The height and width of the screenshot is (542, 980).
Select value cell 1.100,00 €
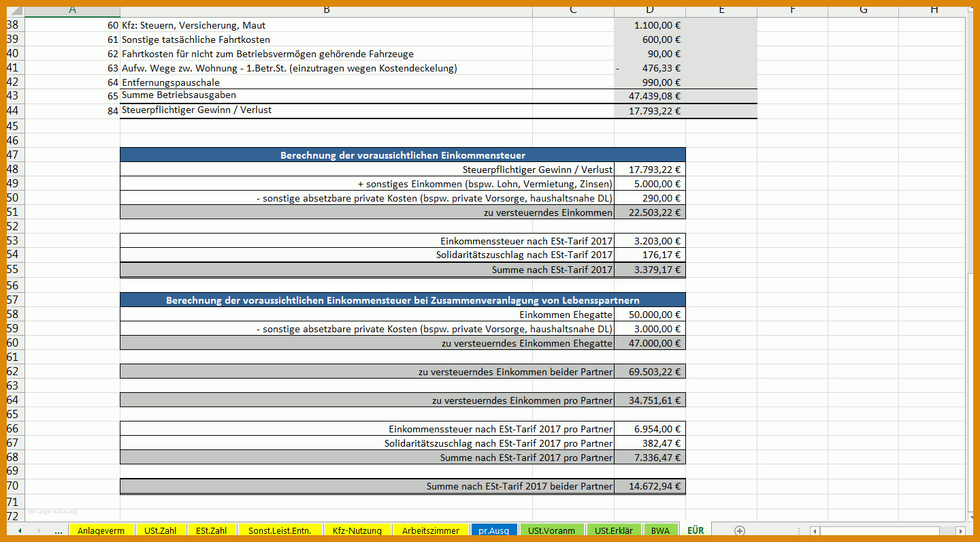650,25
